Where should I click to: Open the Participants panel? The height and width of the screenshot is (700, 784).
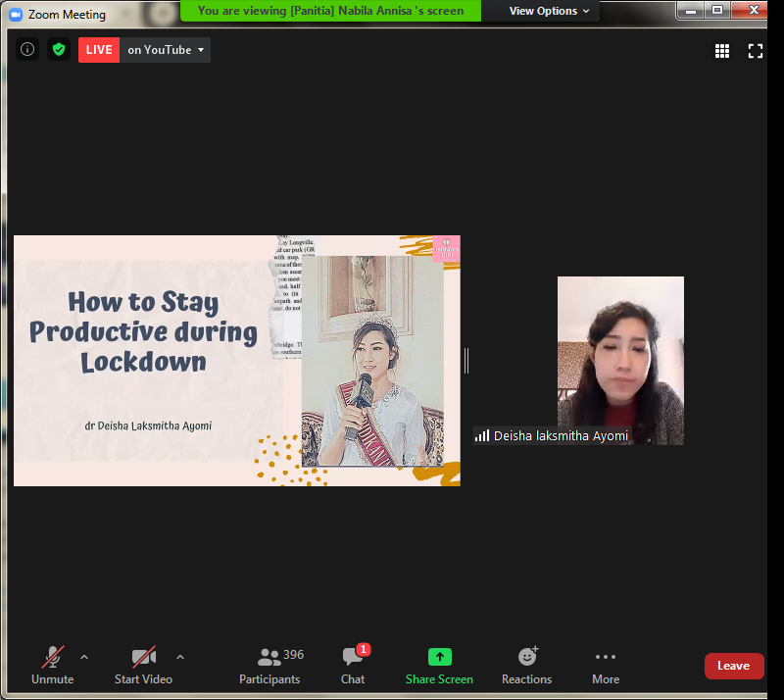pos(269,665)
